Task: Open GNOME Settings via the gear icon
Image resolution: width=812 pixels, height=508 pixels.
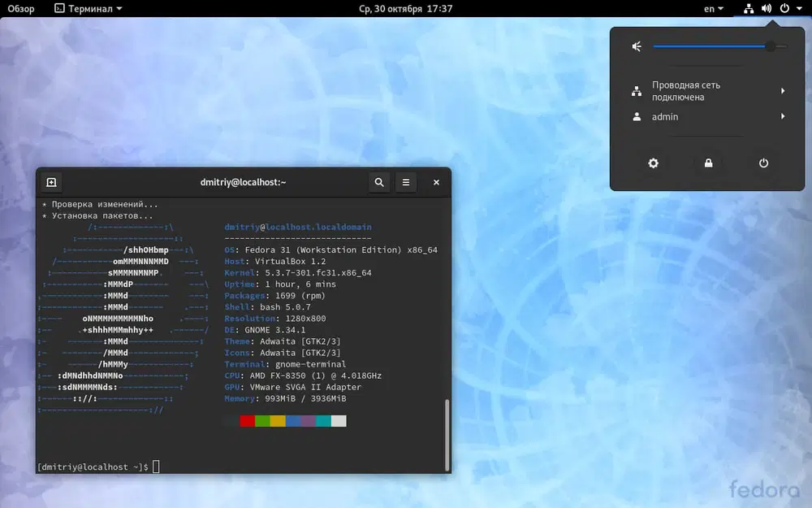Action: [653, 163]
